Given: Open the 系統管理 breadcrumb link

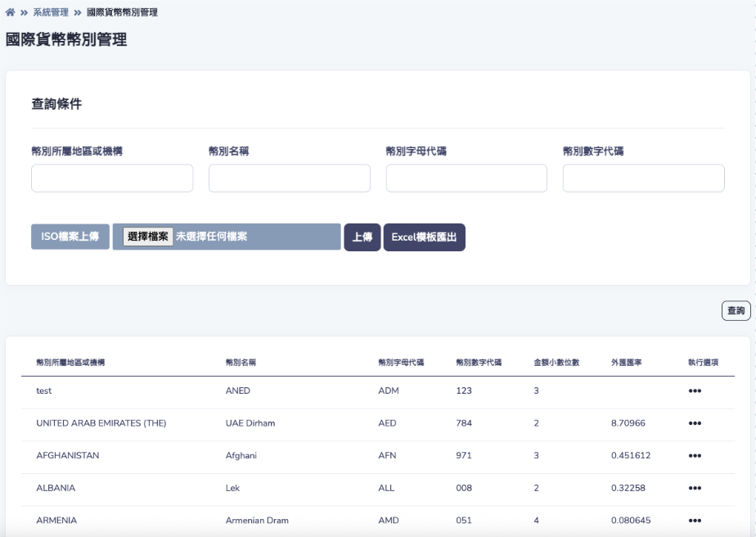Looking at the screenshot, I should 51,12.
